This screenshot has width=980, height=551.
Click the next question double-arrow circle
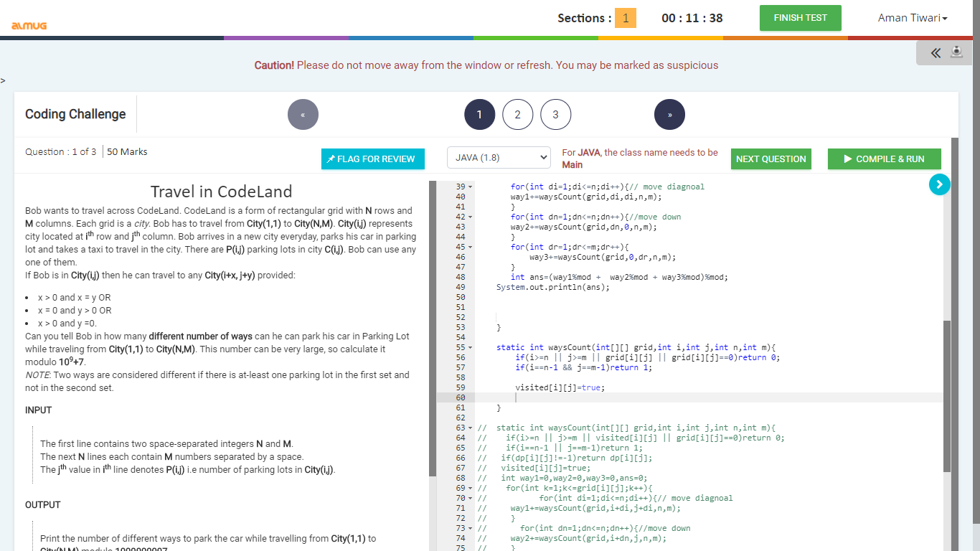[669, 115]
